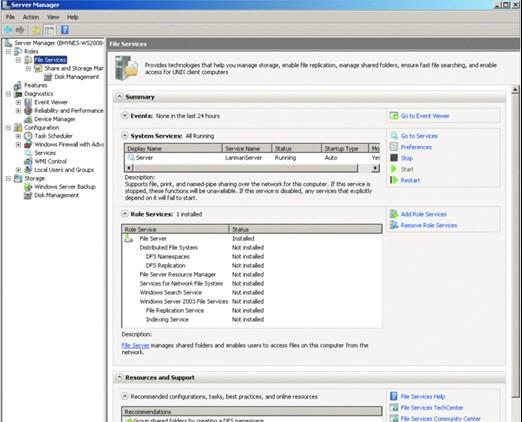Click the Forward arrow toolbar icon

pos(20,30)
